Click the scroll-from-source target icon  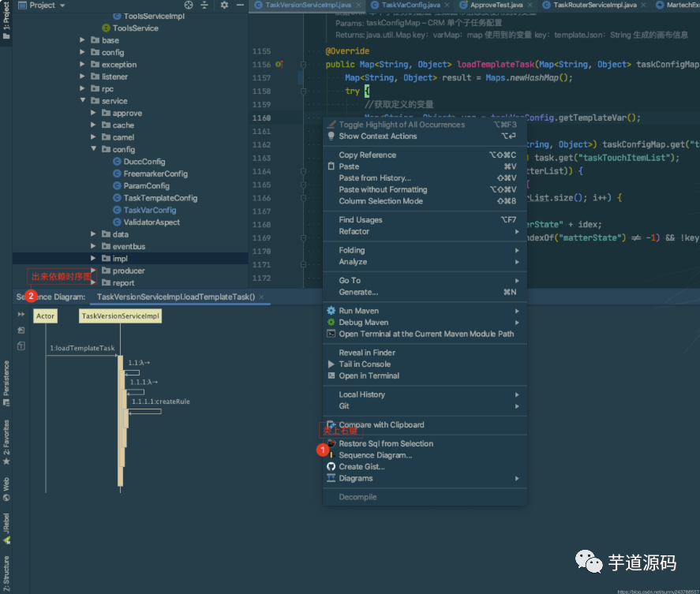coord(188,6)
